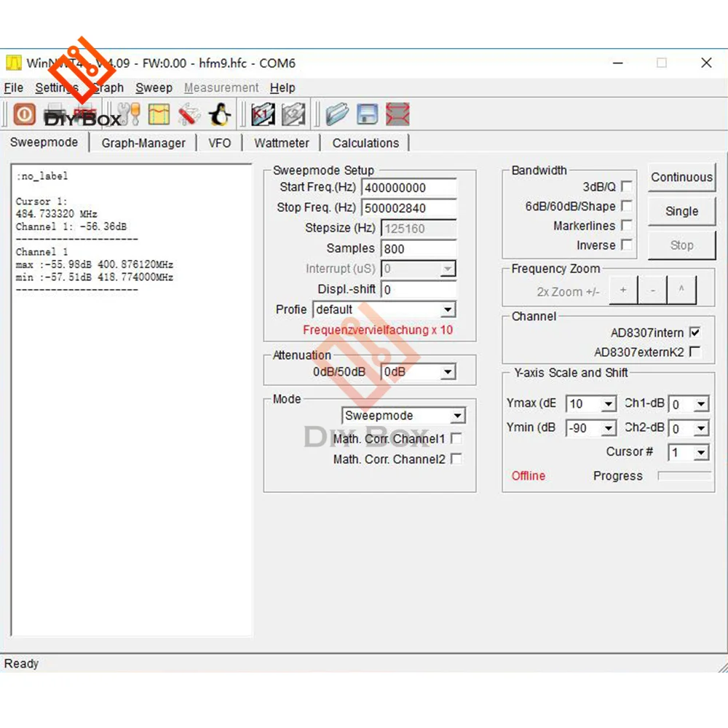Switch to the Graph-Manager tab
The height and width of the screenshot is (728, 728).
click(143, 143)
